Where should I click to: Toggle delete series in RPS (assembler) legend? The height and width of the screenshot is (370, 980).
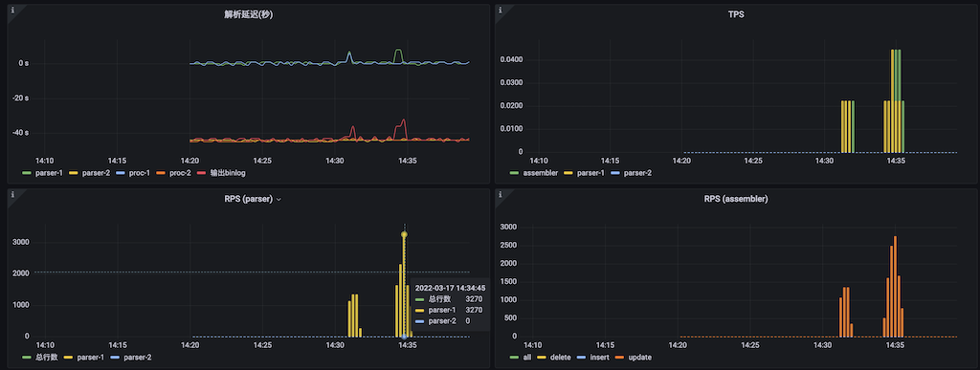[x=560, y=358]
